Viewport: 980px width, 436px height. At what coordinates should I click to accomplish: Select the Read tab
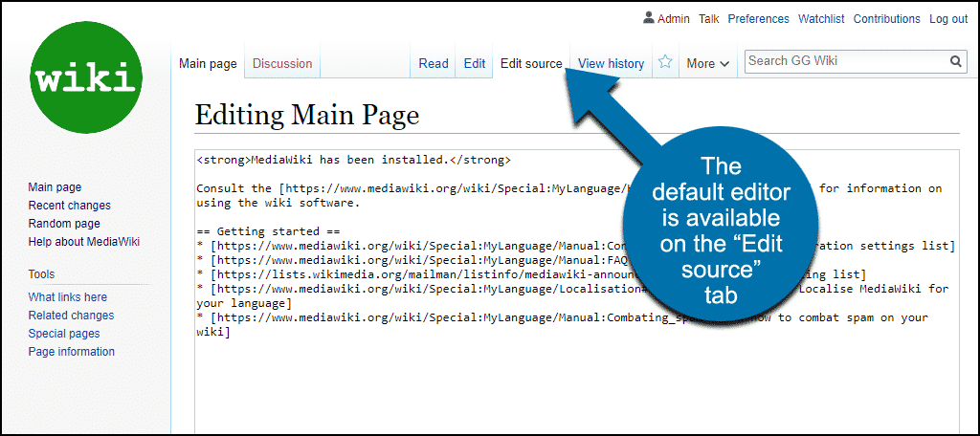click(x=434, y=64)
